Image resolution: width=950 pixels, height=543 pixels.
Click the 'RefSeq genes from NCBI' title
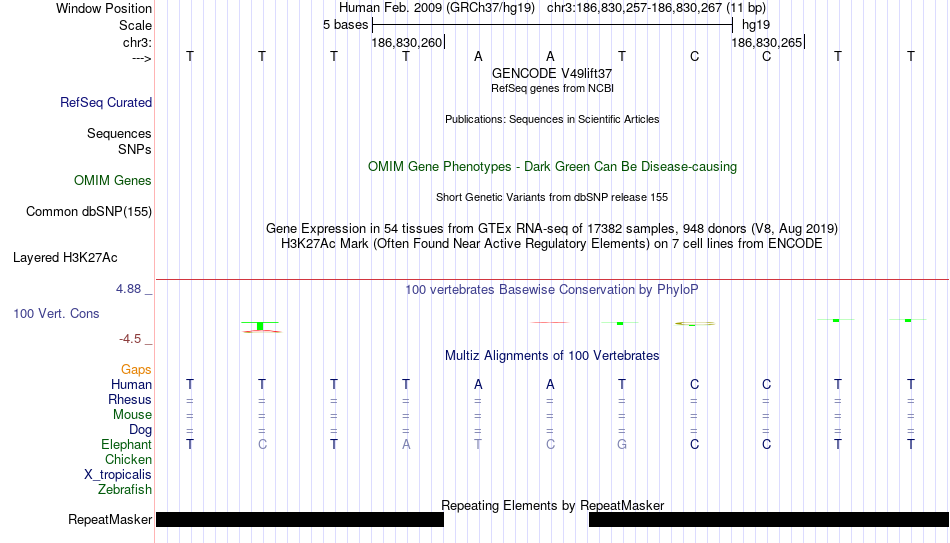[x=552, y=88]
